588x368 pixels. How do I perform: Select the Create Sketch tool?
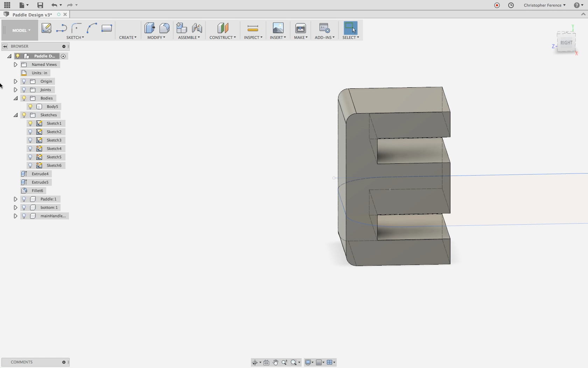pyautogui.click(x=47, y=28)
